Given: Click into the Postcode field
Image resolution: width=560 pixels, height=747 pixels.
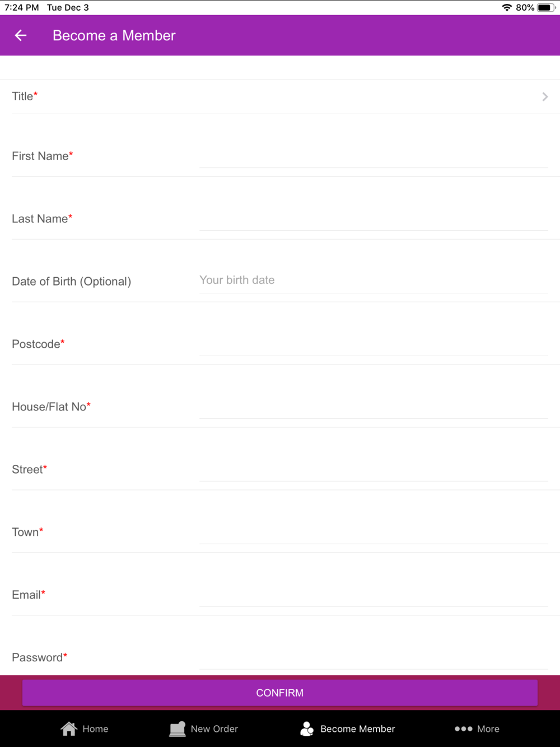Looking at the screenshot, I should pyautogui.click(x=373, y=344).
